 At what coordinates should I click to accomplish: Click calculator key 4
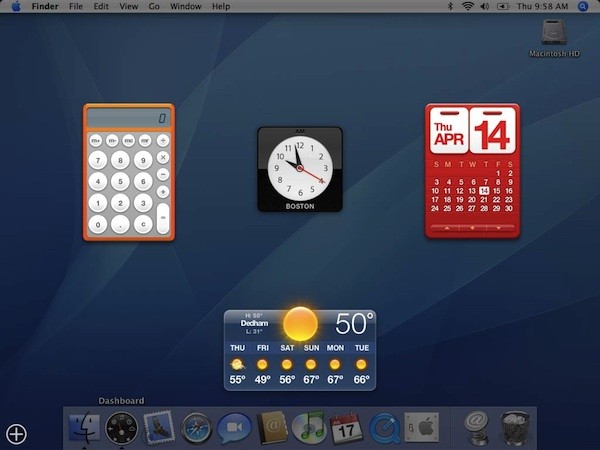(x=98, y=181)
